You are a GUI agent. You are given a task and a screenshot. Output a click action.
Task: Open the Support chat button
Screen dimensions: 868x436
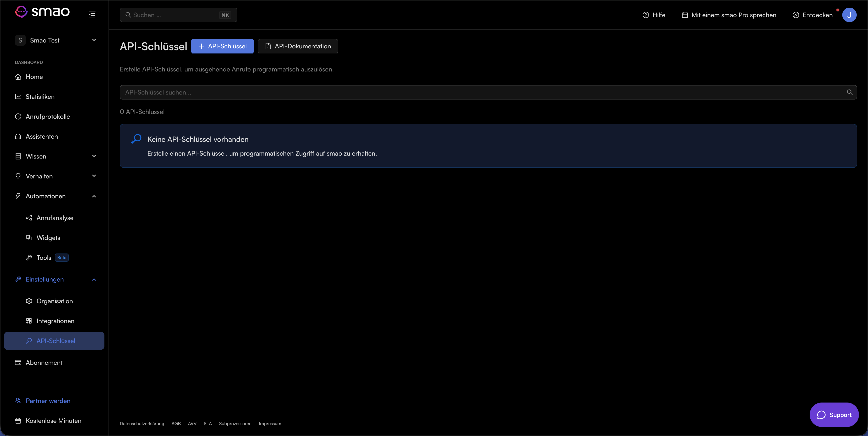pos(834,415)
